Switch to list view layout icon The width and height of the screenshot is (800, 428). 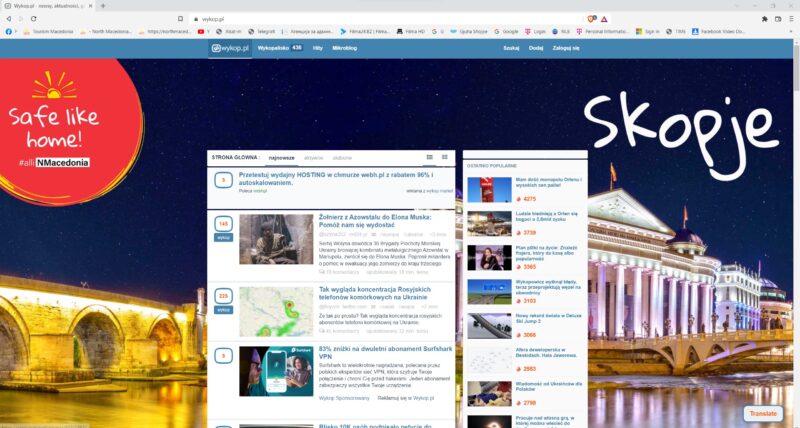pos(430,157)
